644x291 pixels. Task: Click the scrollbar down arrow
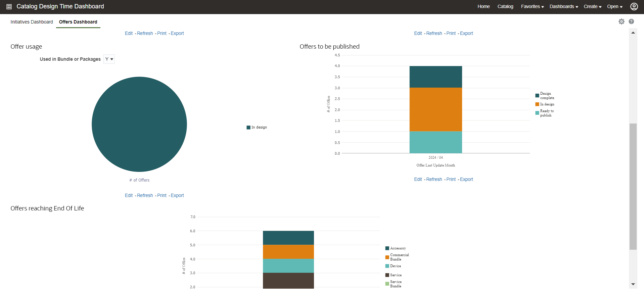(x=633, y=284)
